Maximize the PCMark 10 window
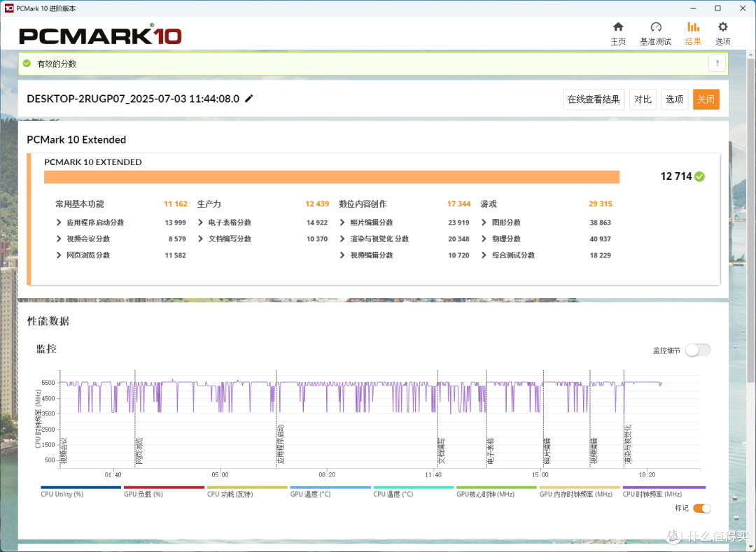The height and width of the screenshot is (552, 756). pos(717,8)
